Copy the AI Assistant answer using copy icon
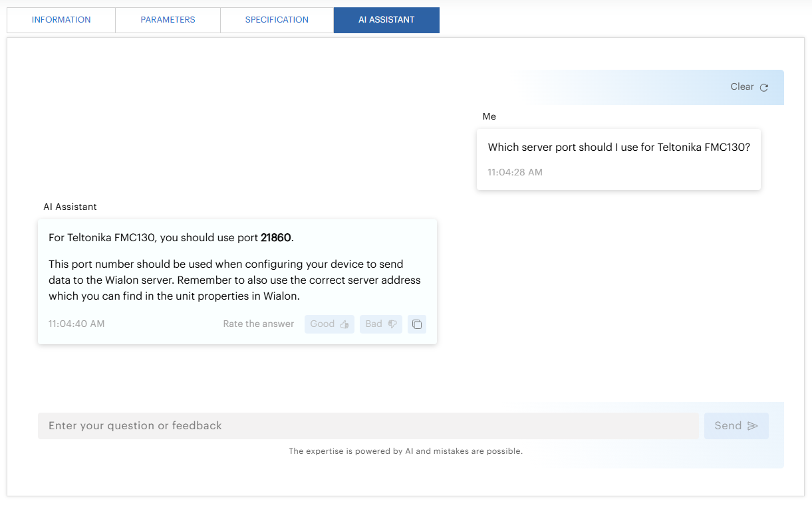The height and width of the screenshot is (505, 812). tap(417, 324)
